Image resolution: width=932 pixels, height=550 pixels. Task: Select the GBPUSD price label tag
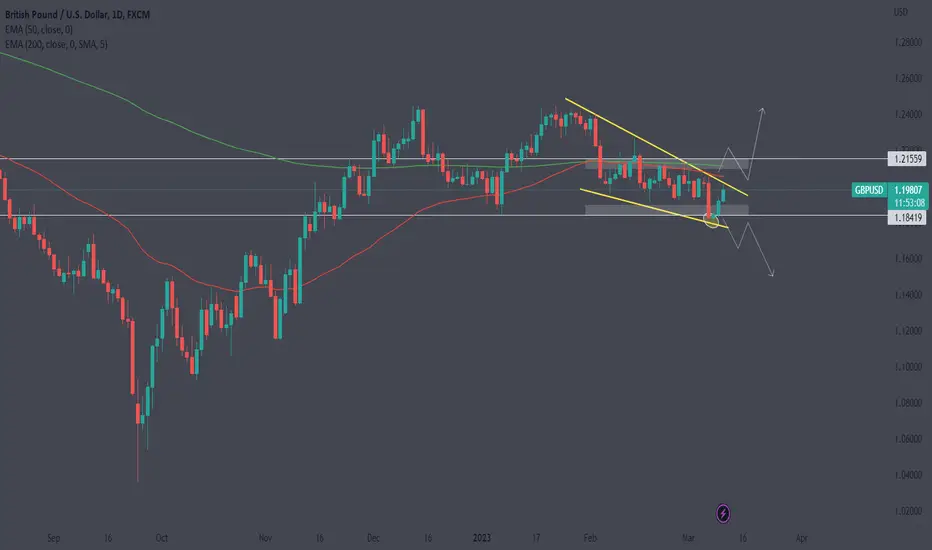point(869,190)
